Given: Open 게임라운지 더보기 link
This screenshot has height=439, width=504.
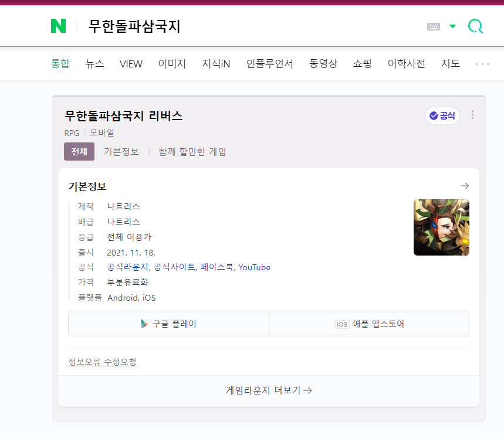Looking at the screenshot, I should point(269,390).
